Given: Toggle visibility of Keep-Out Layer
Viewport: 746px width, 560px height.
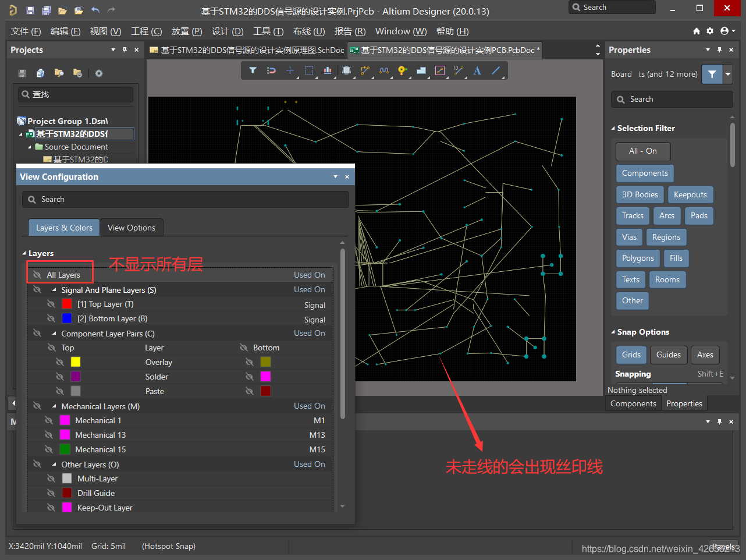Looking at the screenshot, I should click(51, 508).
